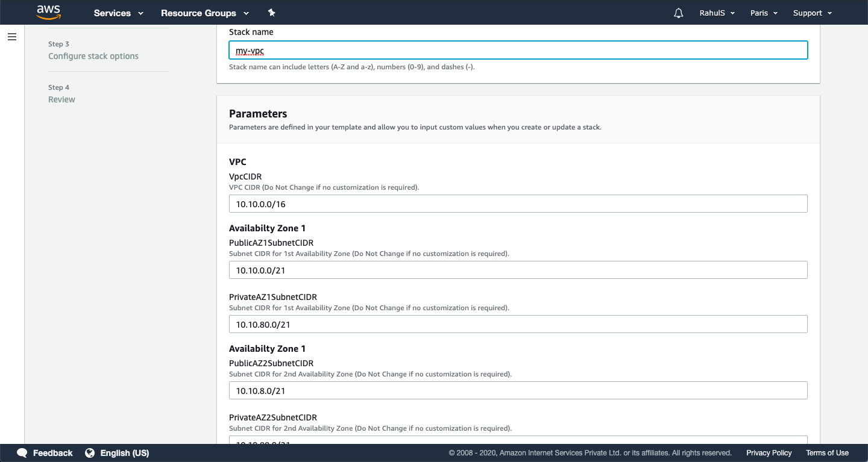Expand the Resource Groups menu
This screenshot has width=868, height=462.
click(205, 13)
